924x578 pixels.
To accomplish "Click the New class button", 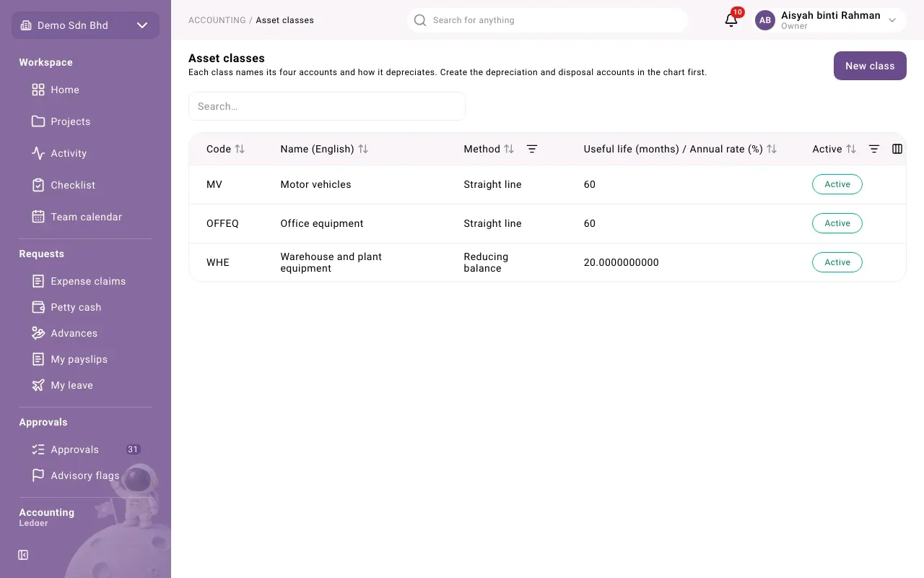I will point(870,66).
